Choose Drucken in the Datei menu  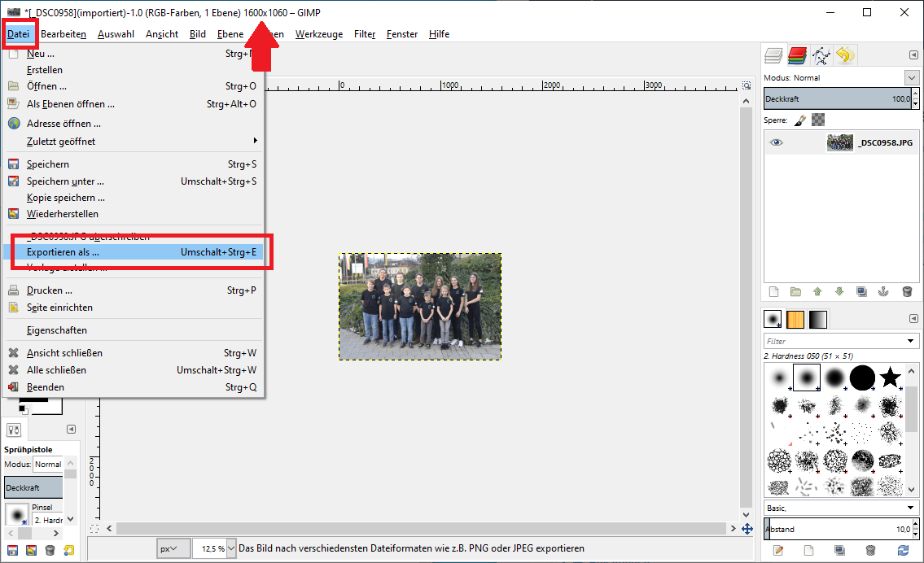click(x=134, y=290)
